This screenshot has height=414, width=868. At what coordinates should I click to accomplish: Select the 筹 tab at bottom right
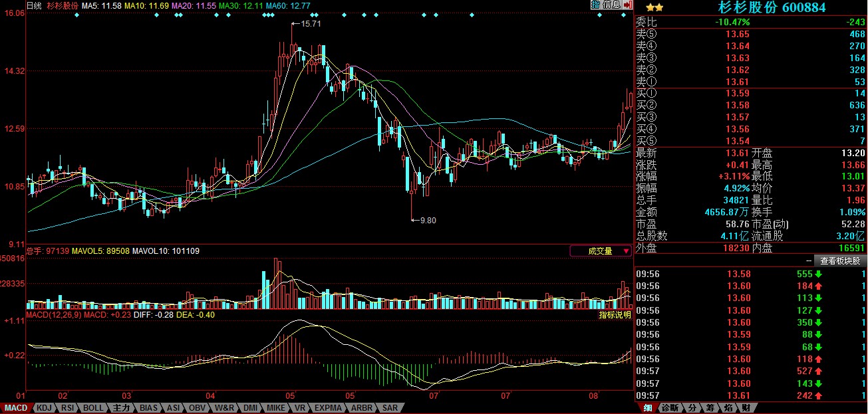pos(710,407)
